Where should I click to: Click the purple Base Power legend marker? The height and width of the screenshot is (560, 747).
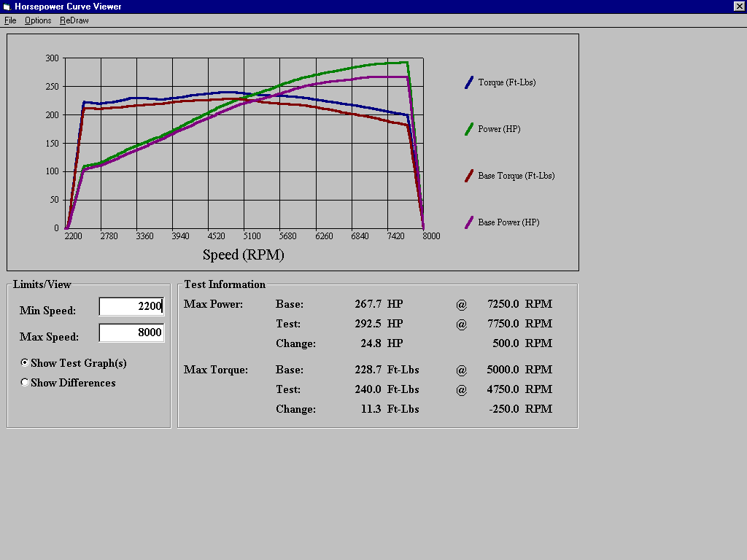469,222
